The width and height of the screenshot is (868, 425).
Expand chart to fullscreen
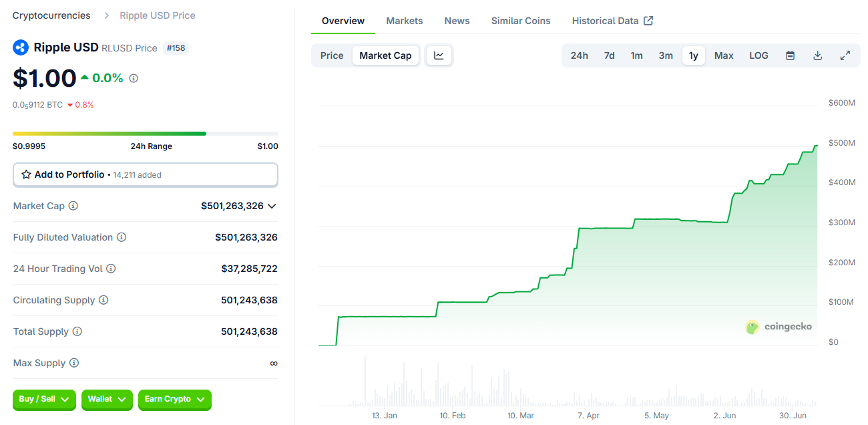845,55
